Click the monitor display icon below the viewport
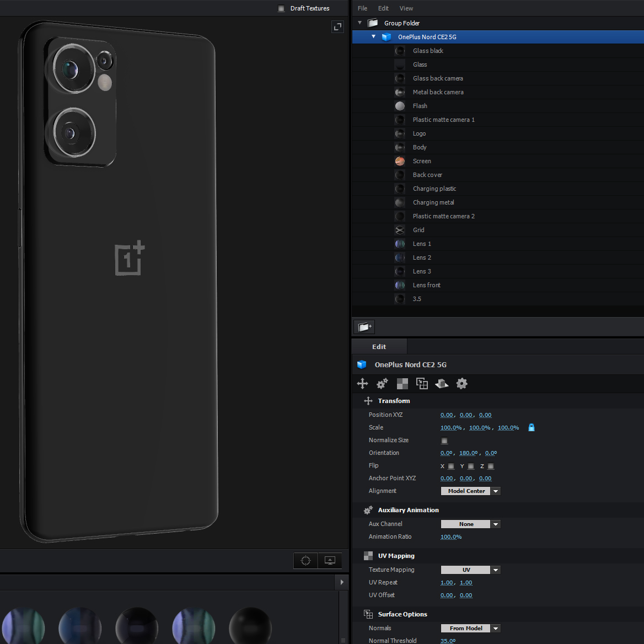 330,561
